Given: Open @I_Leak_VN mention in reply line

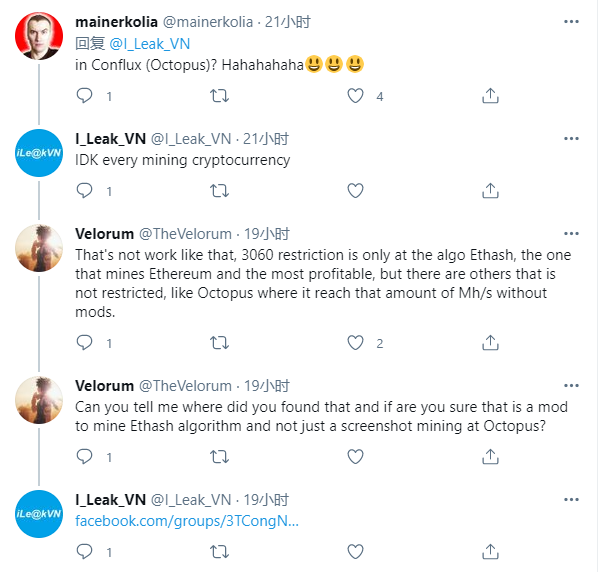Looking at the screenshot, I should pos(150,44).
